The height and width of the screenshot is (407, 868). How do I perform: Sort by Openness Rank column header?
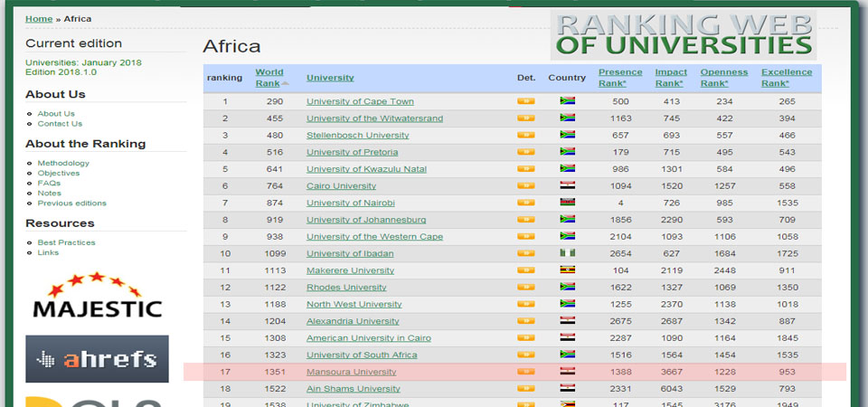tap(723, 78)
